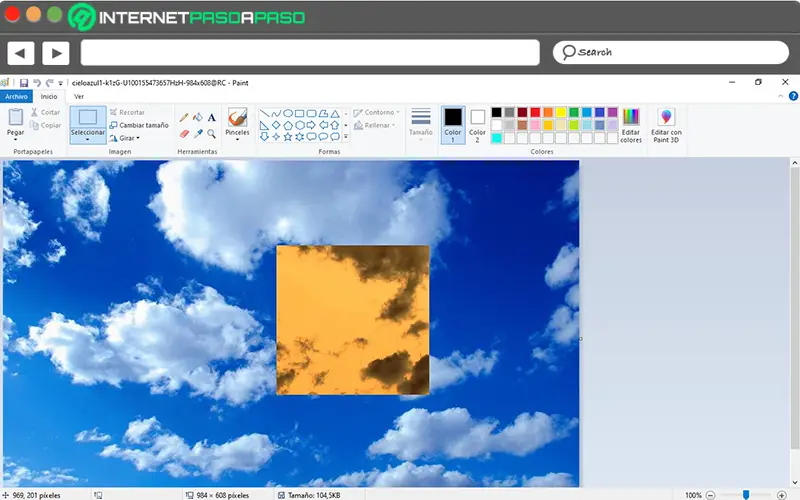Activate the rectangular Seleccionar tool
The width and height of the screenshot is (800, 500).
tap(88, 117)
